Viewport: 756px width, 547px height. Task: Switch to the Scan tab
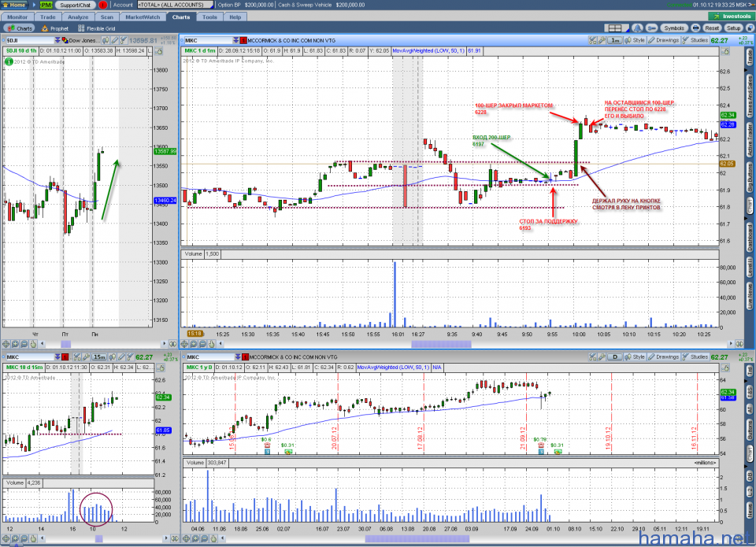[x=106, y=17]
